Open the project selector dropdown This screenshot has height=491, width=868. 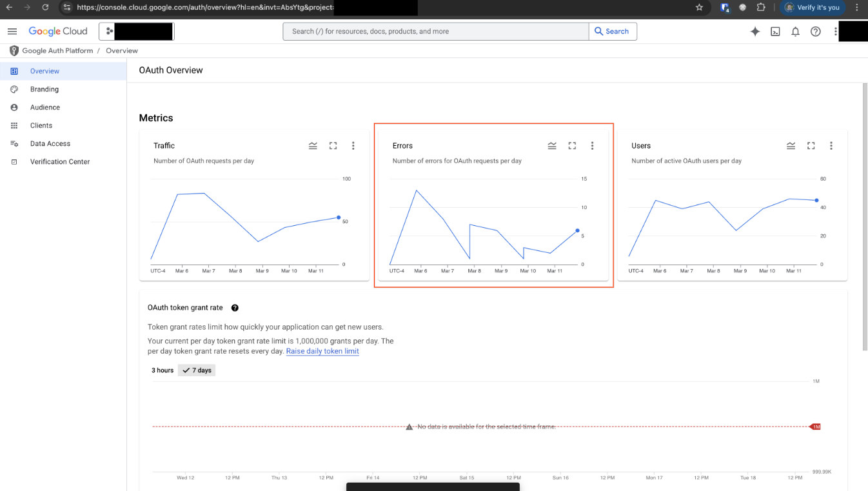137,32
